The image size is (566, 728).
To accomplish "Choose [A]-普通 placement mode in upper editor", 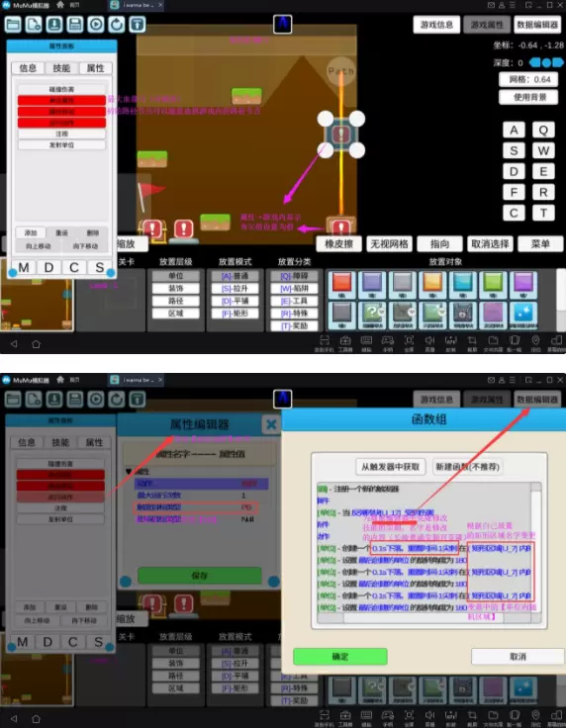I will click(235, 275).
